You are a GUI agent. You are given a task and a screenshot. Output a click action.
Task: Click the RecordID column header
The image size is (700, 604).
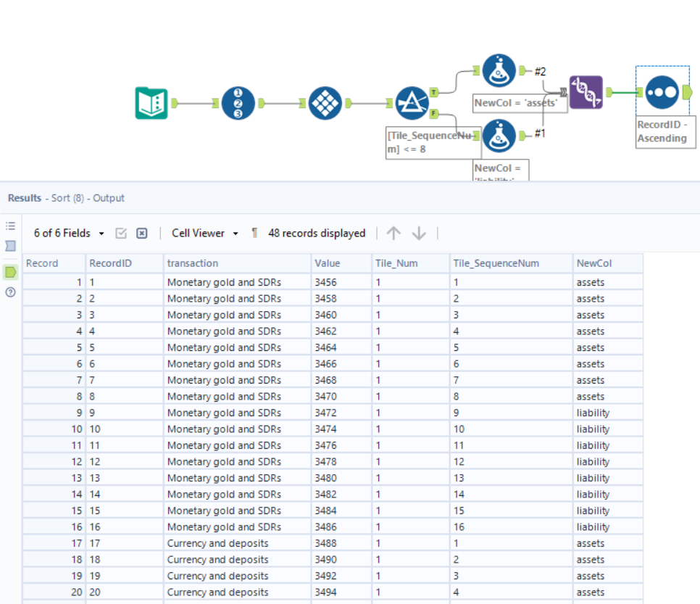pyautogui.click(x=125, y=263)
